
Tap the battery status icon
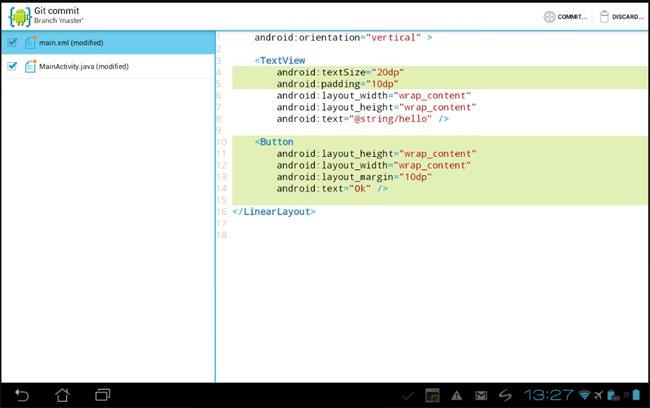636,395
